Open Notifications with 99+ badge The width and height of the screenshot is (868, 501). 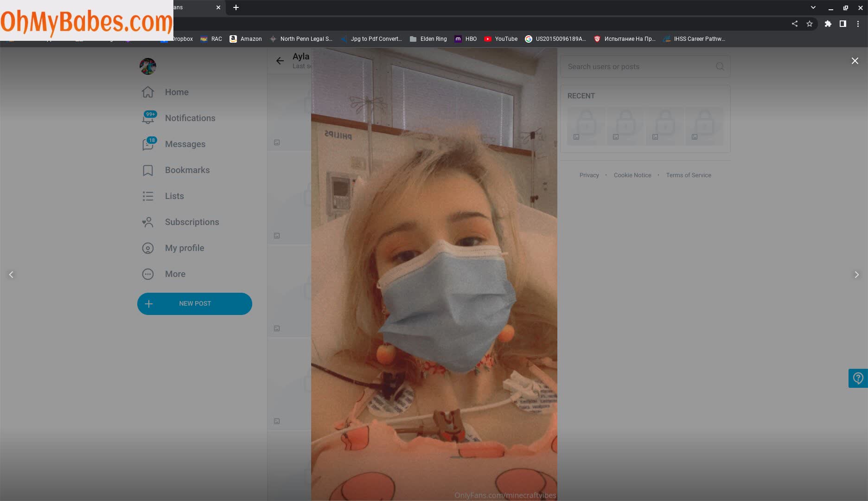(x=179, y=118)
